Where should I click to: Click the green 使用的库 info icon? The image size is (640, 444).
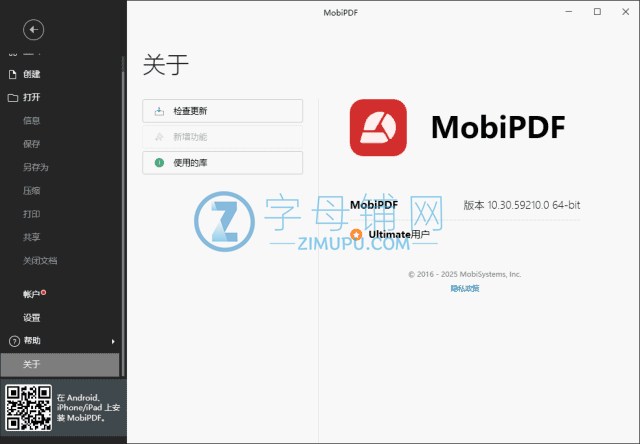click(159, 163)
